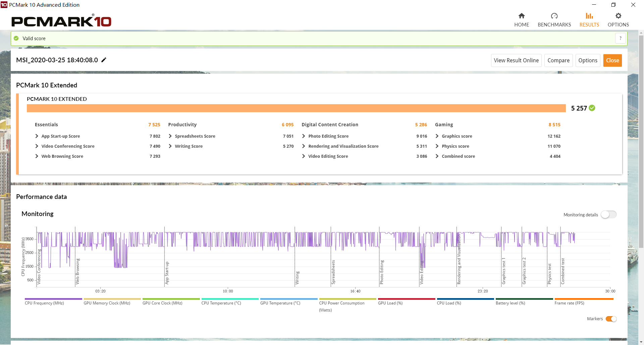
Task: Click the green checkmark beside 5 257
Action: tap(592, 108)
